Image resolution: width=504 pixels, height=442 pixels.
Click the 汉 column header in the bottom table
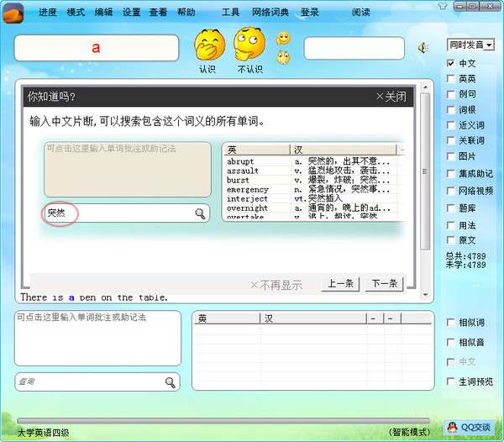coord(313,318)
